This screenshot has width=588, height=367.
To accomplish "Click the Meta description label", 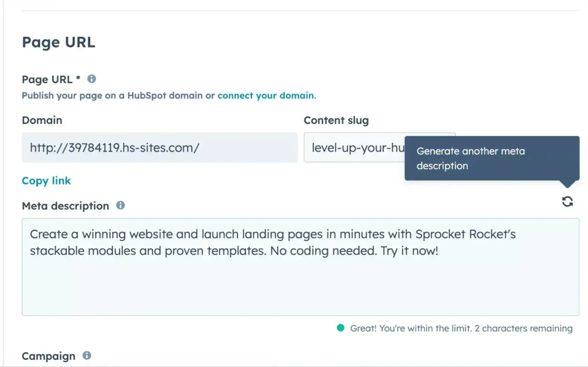I will 65,205.
